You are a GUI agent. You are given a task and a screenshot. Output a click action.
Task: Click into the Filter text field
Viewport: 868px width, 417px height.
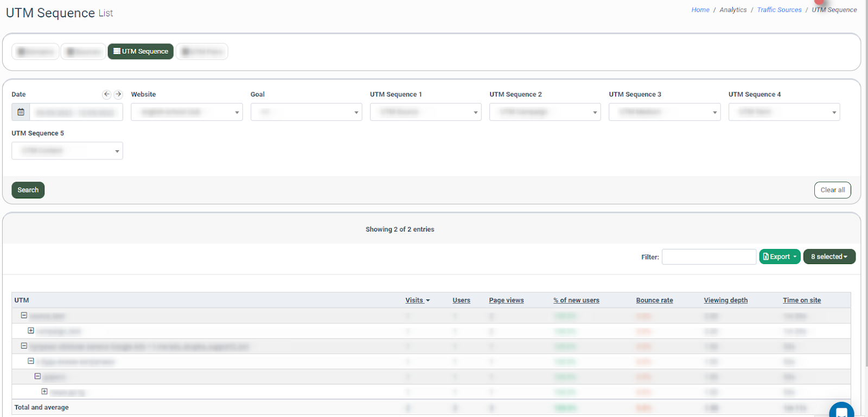[x=709, y=256]
